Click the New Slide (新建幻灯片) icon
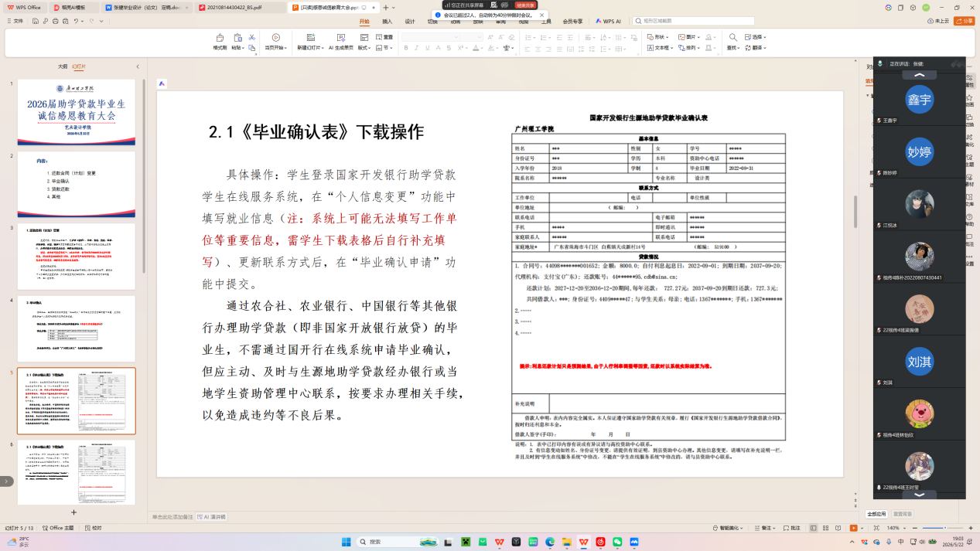This screenshot has height=551, width=980. (x=311, y=38)
